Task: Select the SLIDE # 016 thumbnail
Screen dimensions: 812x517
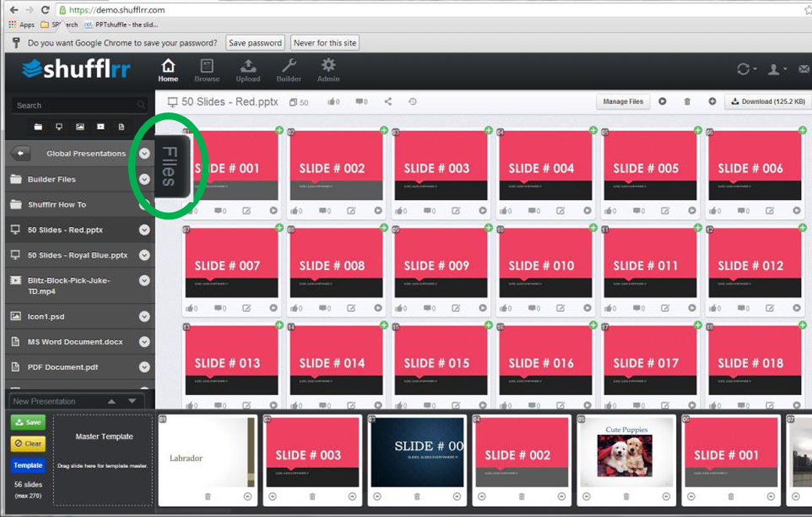Action: point(546,360)
